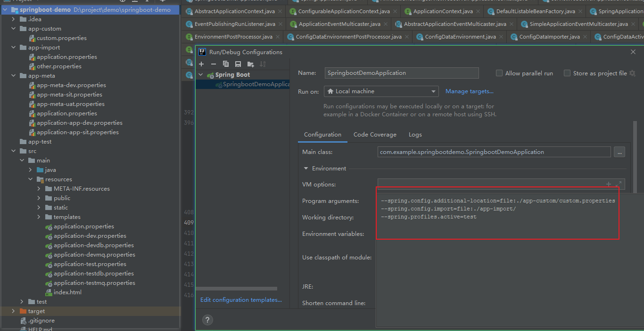The height and width of the screenshot is (331, 644).
Task: Close the AbstractApplicationContext.java tab
Action: [x=280, y=11]
